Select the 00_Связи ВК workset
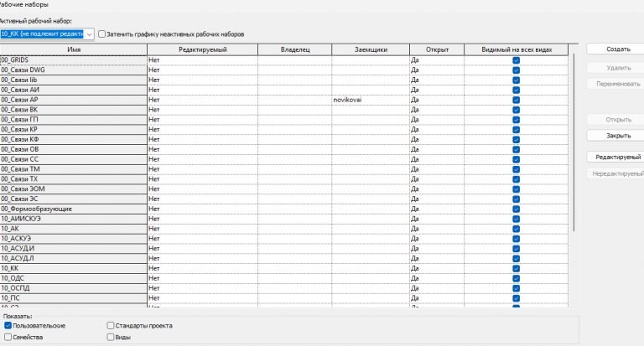Screen dimensions: 644x346 coord(74,110)
